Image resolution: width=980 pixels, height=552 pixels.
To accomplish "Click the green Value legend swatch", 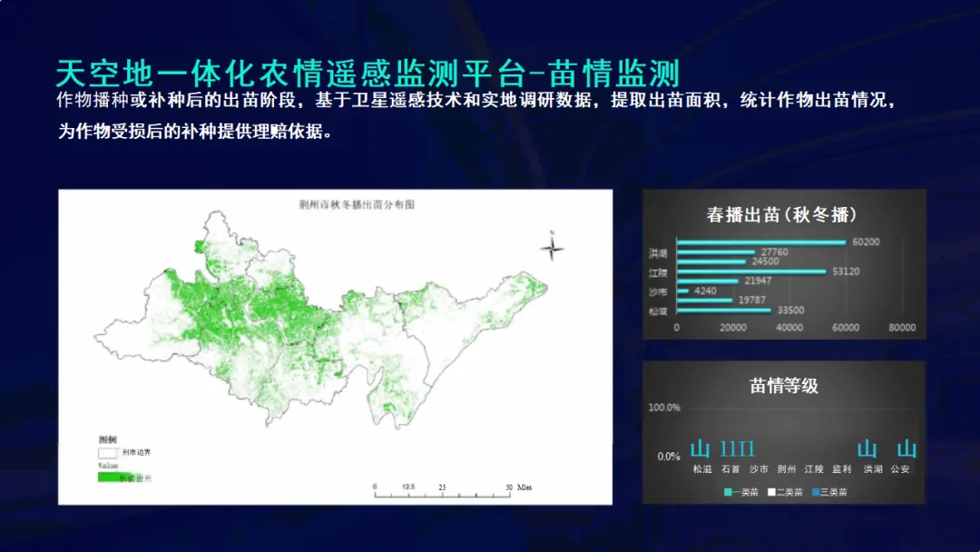I will pyautogui.click(x=116, y=478).
